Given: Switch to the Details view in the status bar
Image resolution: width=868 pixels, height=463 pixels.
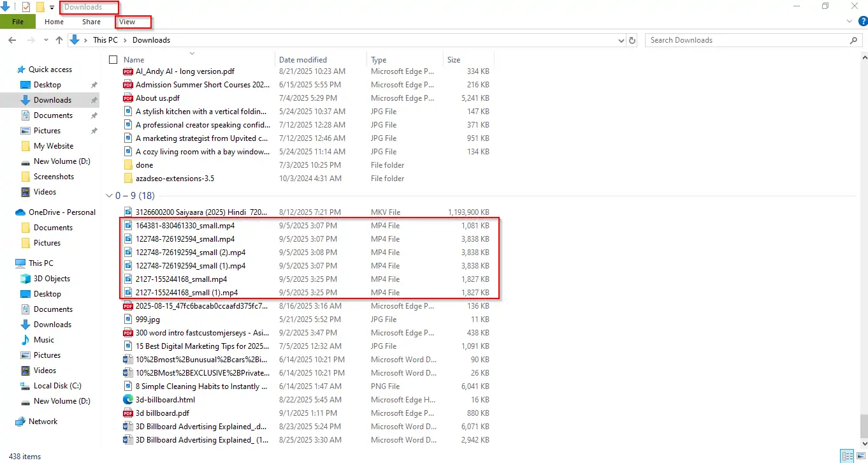Looking at the screenshot, I should [848, 456].
